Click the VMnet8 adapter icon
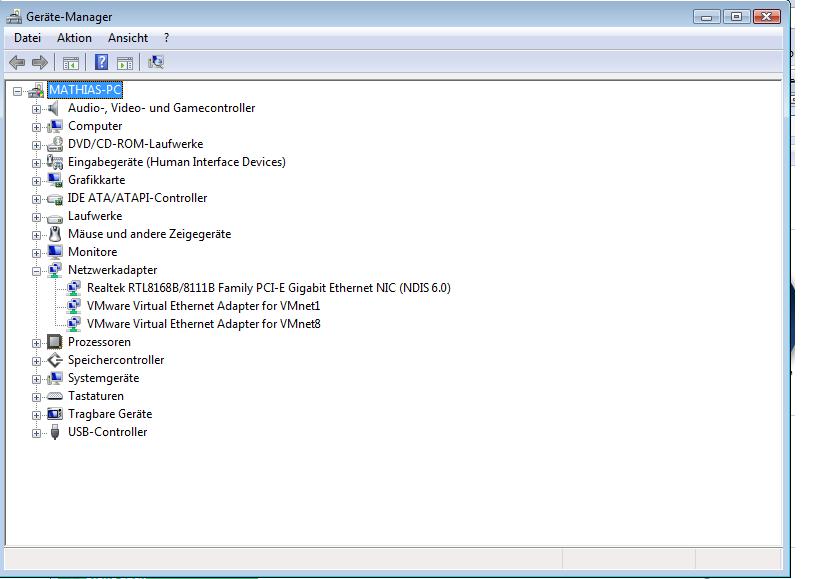 click(74, 324)
